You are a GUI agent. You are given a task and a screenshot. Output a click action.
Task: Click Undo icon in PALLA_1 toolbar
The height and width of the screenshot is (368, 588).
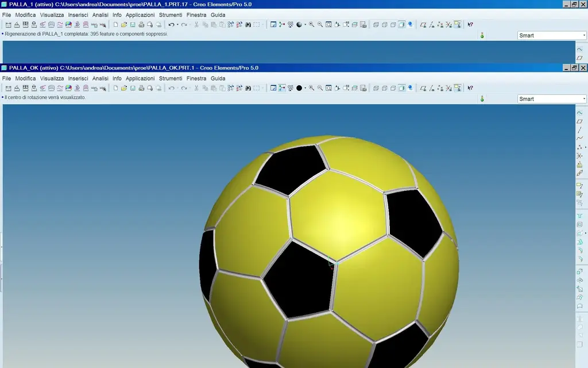pos(171,24)
